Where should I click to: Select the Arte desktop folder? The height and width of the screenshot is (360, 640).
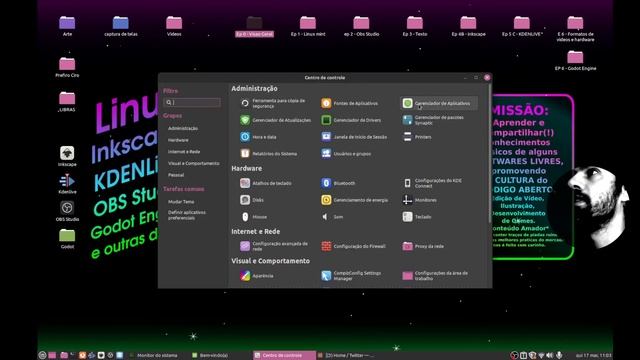click(67, 27)
